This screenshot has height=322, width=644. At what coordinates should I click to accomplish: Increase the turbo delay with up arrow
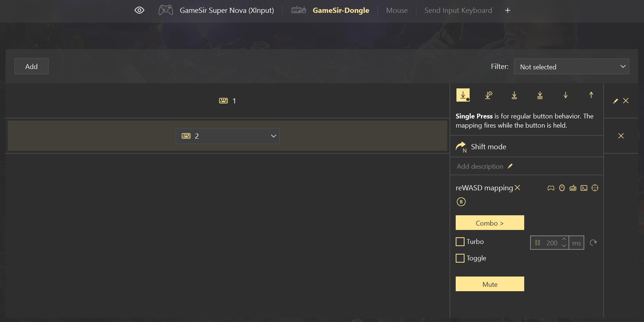564,239
